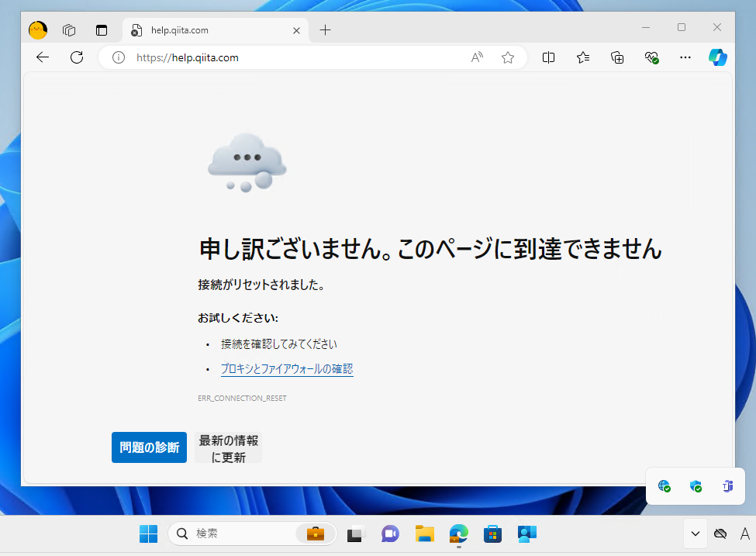Open the Windows Start button
756x556 pixels.
click(x=149, y=534)
